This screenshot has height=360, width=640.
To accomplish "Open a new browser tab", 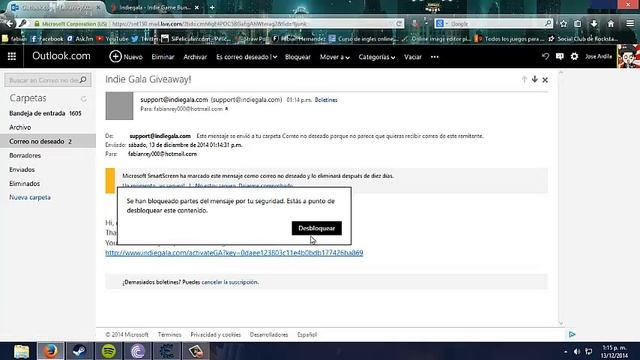I will 212,7.
